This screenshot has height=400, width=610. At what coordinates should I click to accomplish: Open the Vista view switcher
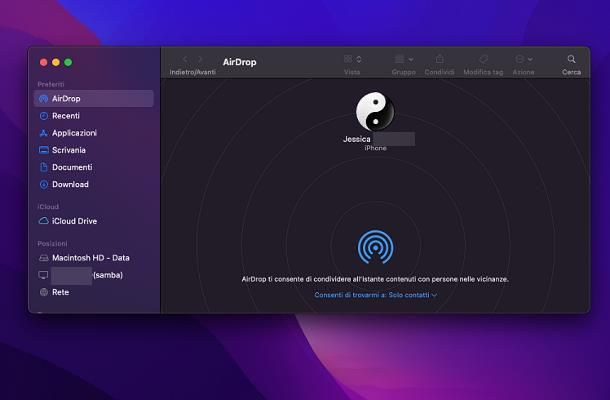(352, 59)
